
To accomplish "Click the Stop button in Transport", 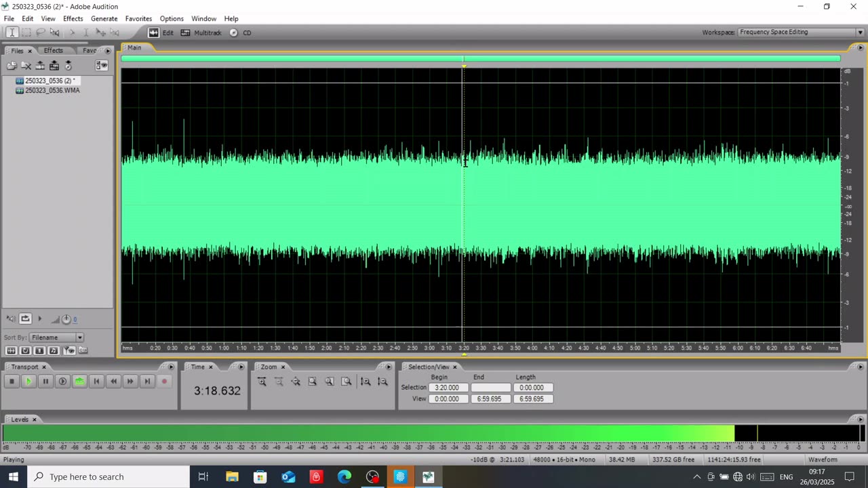I will (x=12, y=382).
